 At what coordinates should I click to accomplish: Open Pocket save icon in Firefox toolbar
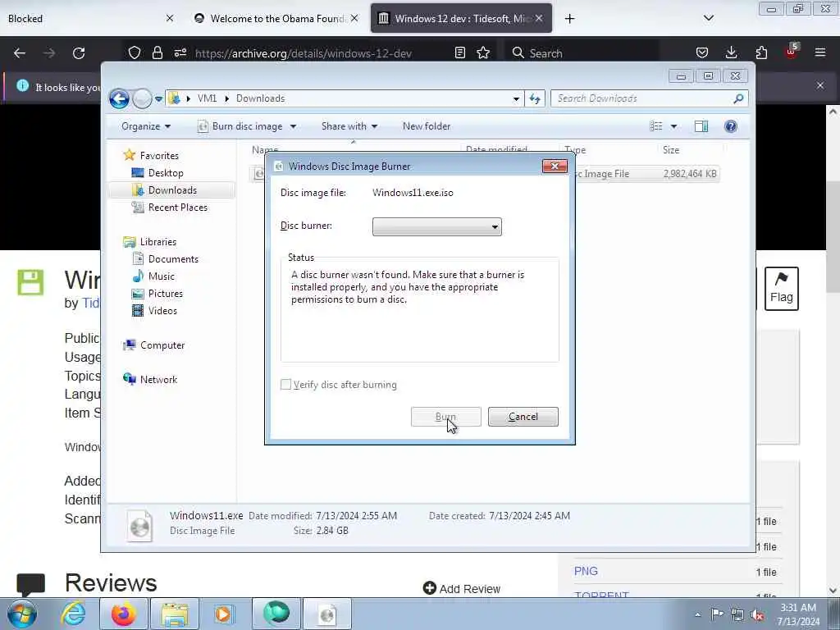pyautogui.click(x=702, y=52)
